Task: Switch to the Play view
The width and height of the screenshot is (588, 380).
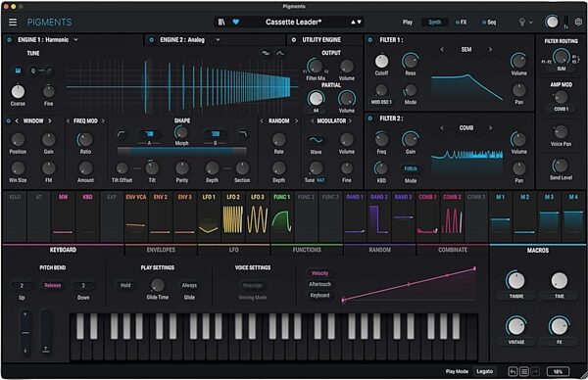Action: click(x=408, y=23)
